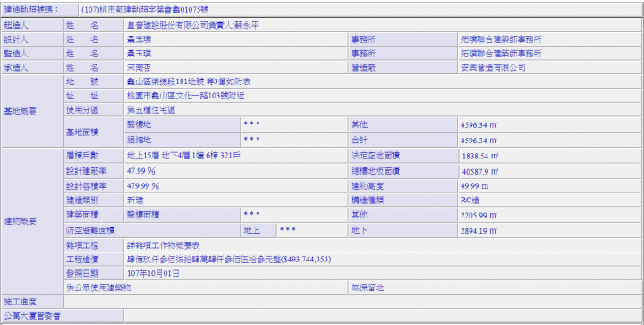Select '地上15層 地下4層 1幢 6棟 321戶'
This screenshot has height=325, width=644.
coord(183,156)
